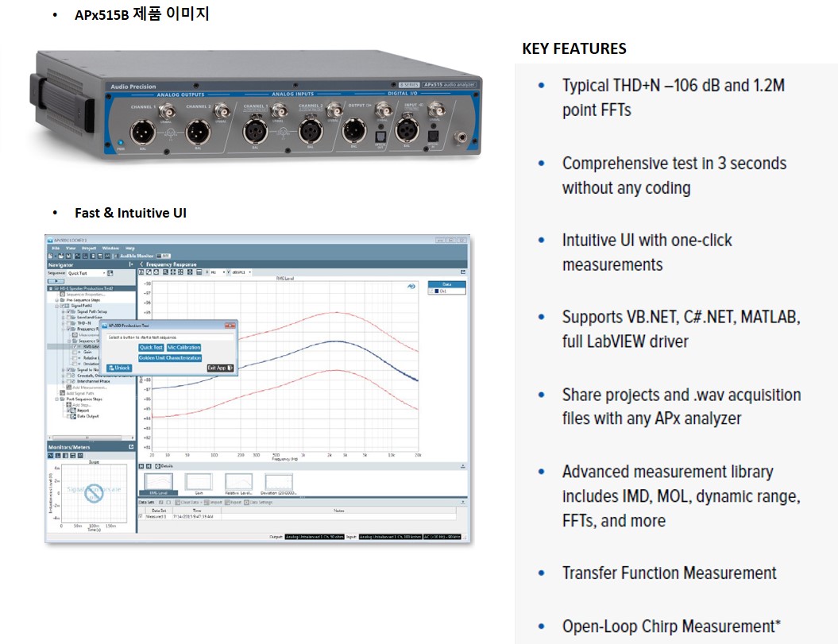Click the undock icon in Navigator header
The width and height of the screenshot is (838, 644).
pos(131,264)
